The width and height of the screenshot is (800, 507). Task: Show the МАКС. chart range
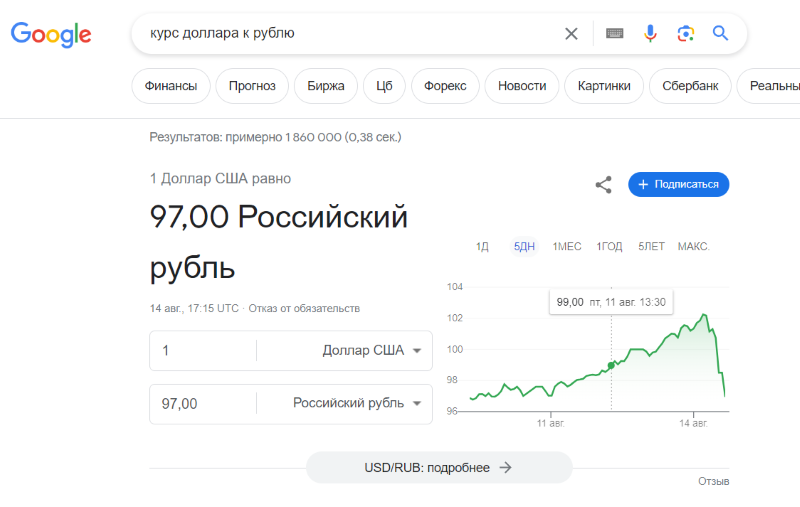point(693,247)
